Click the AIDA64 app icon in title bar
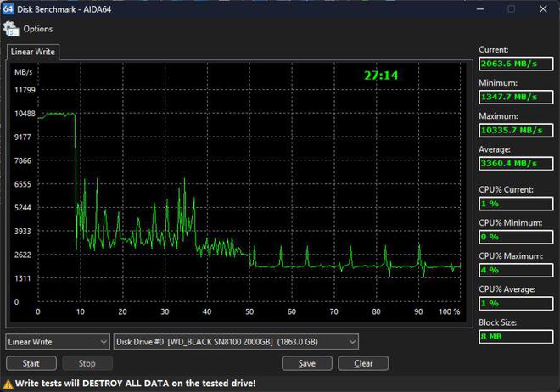The width and height of the screenshot is (560, 392). (x=8, y=9)
